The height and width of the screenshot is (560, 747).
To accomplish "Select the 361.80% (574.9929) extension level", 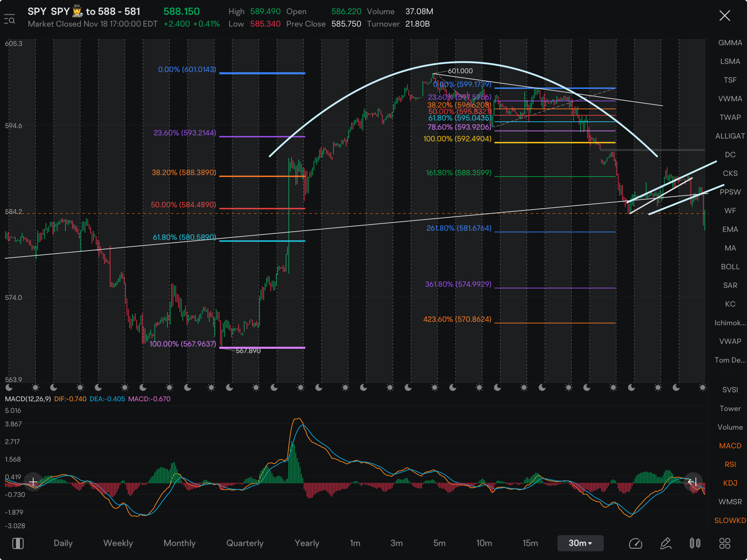I will click(x=458, y=284).
